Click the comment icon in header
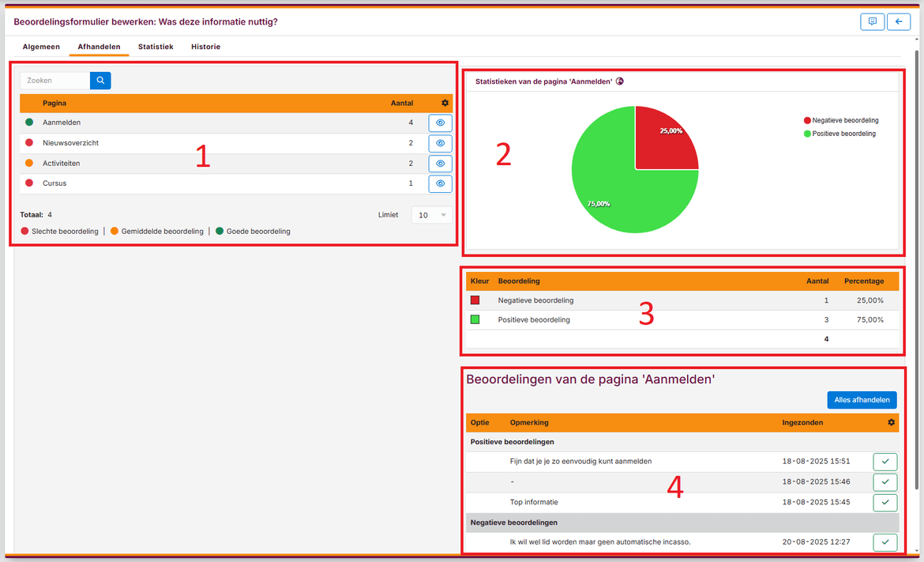Image resolution: width=924 pixels, height=562 pixels. pyautogui.click(x=872, y=22)
